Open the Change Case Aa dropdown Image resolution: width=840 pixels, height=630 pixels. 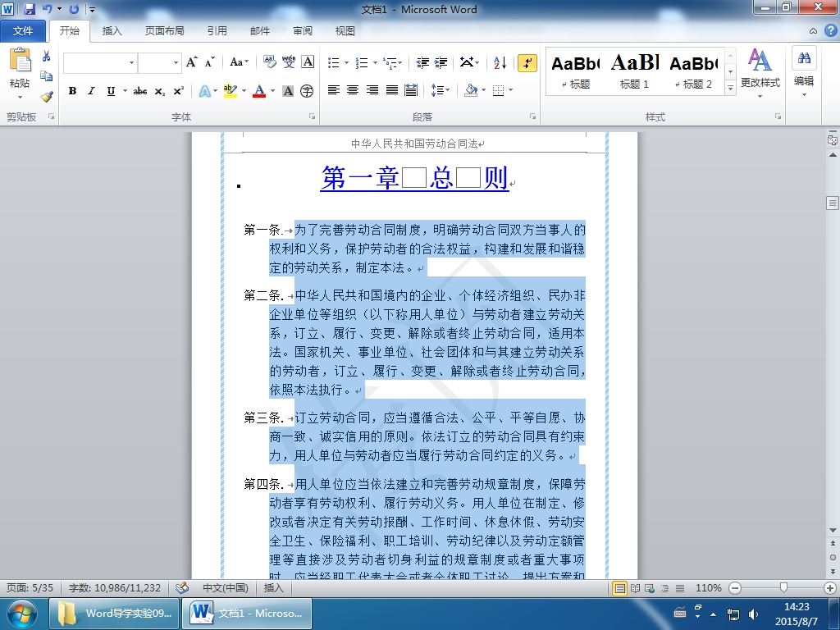click(x=239, y=62)
